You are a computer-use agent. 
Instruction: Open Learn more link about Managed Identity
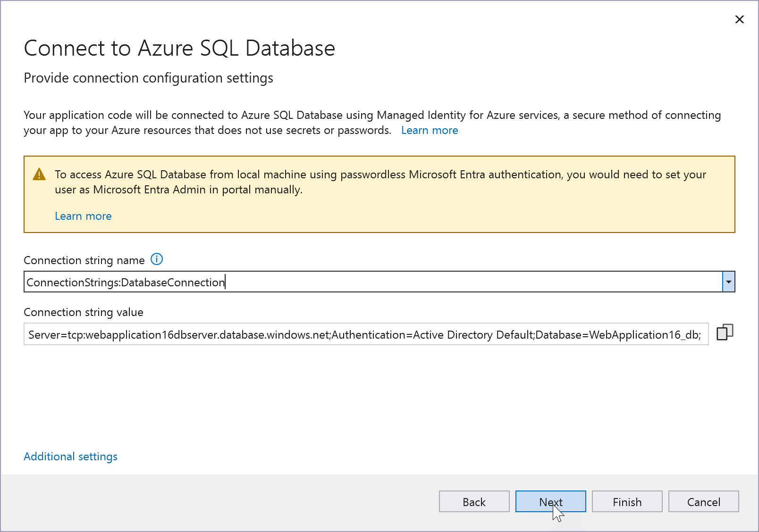pyautogui.click(x=430, y=131)
